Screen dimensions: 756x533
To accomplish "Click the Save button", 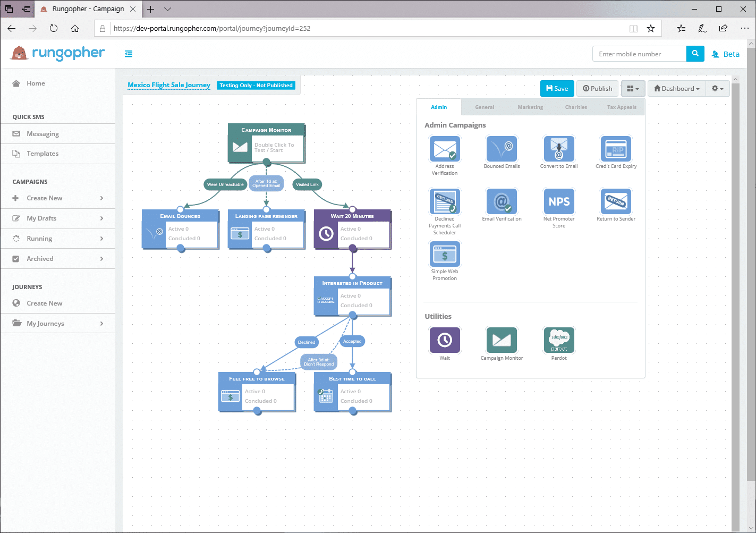I will (557, 89).
